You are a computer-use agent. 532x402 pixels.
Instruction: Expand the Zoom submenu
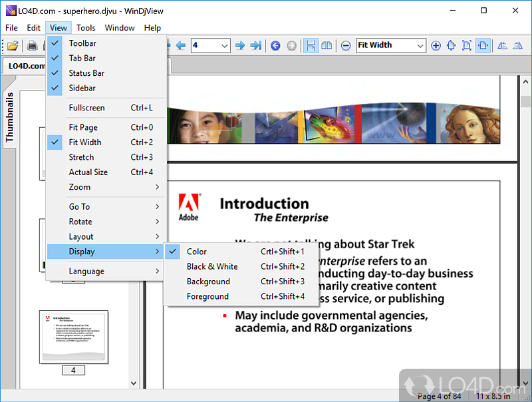pos(106,187)
